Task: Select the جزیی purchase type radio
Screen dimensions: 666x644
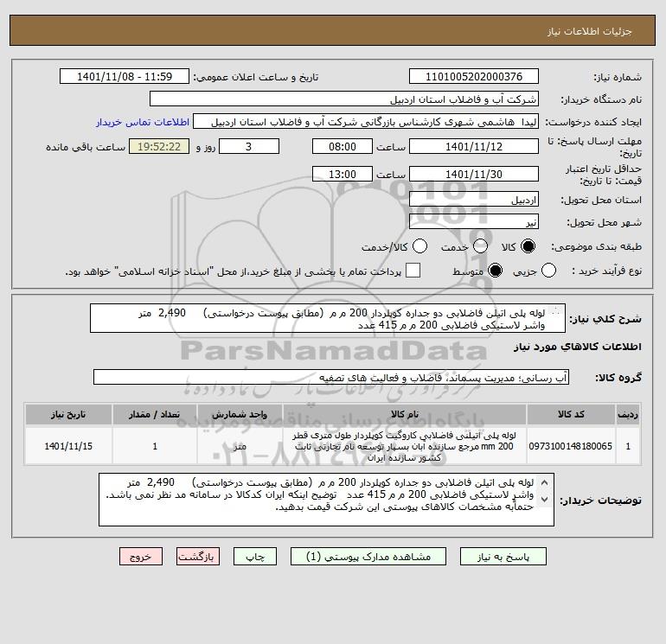Action: (x=548, y=271)
